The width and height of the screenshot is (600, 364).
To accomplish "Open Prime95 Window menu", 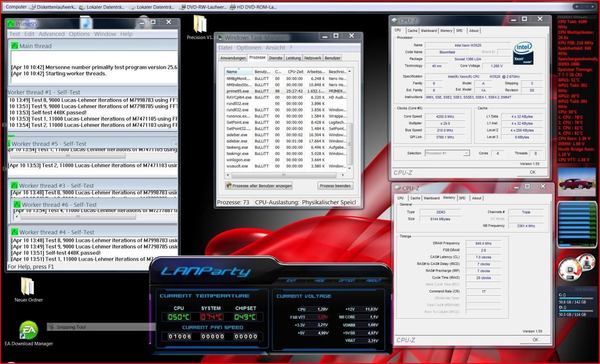I will (105, 34).
